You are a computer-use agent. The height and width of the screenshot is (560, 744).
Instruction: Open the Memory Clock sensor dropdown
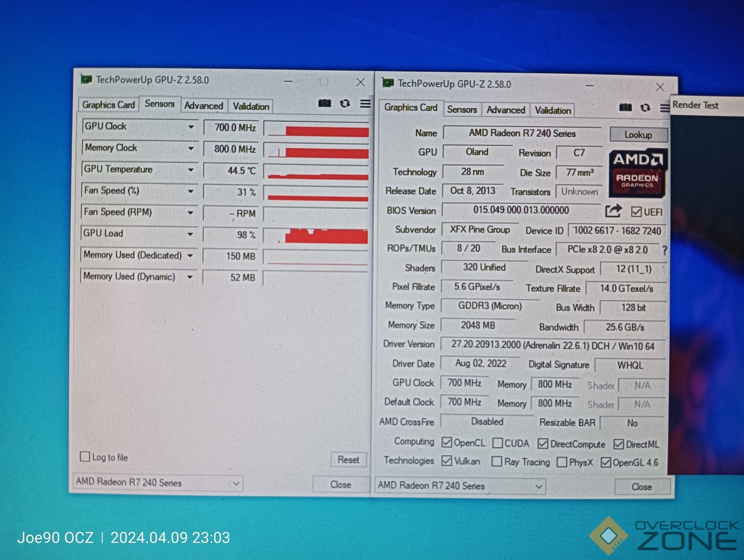[x=191, y=148]
